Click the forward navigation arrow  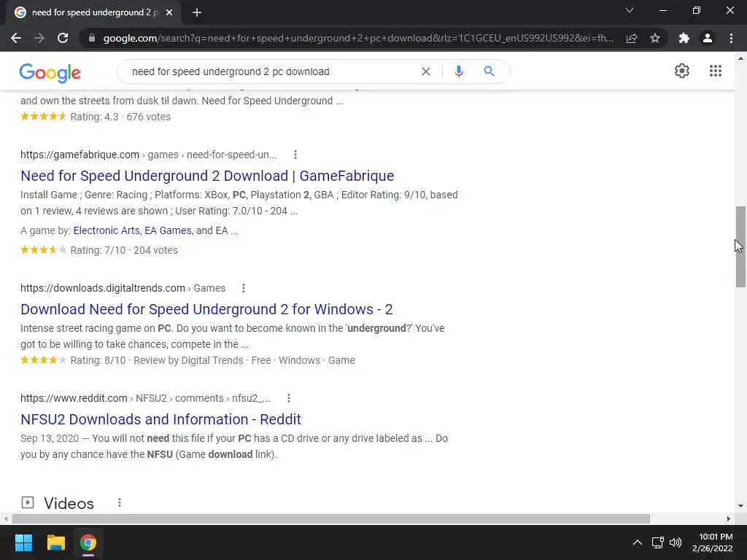point(39,38)
